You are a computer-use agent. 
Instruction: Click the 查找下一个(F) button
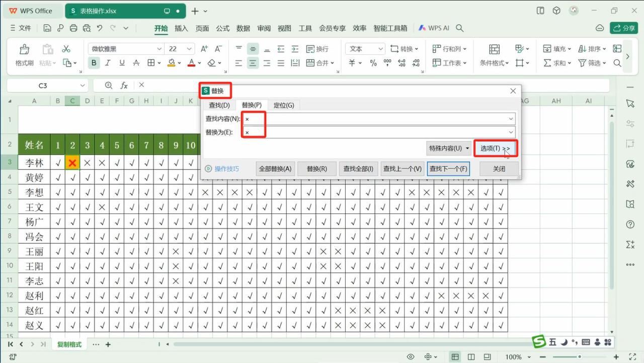pyautogui.click(x=449, y=169)
